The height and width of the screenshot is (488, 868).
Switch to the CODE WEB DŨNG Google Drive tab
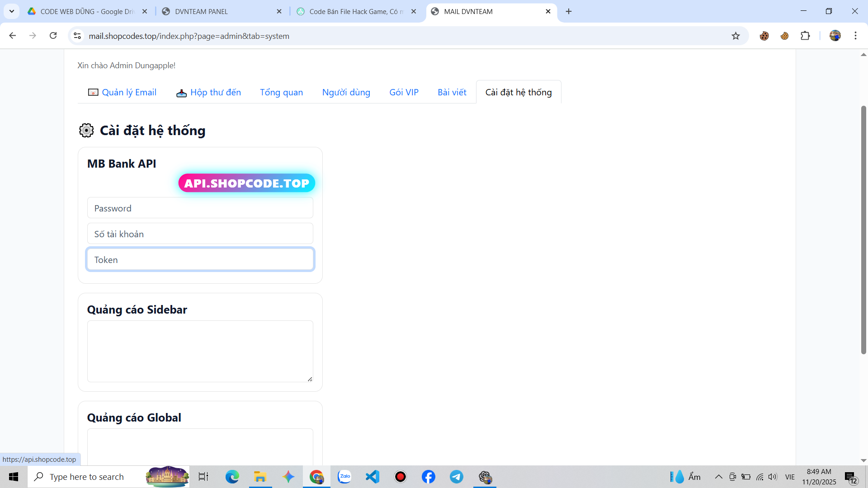pyautogui.click(x=87, y=11)
